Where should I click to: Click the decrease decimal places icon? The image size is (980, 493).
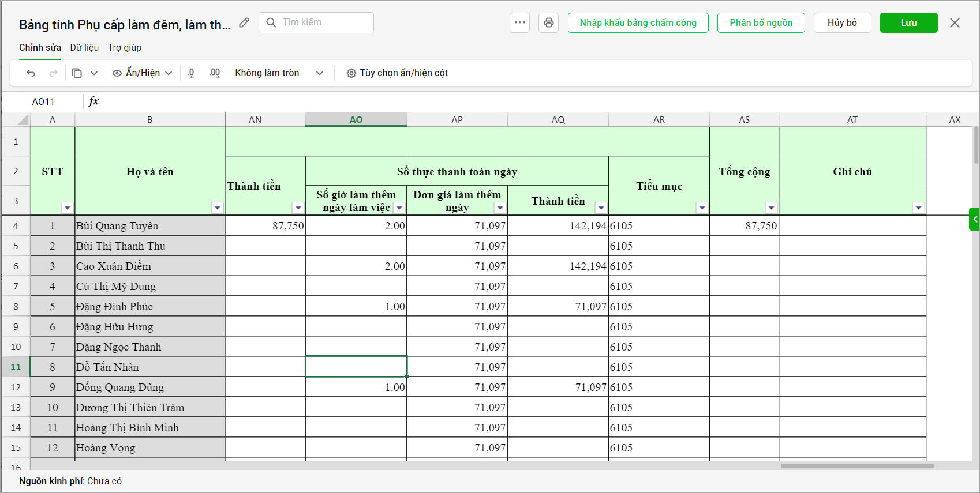point(192,73)
